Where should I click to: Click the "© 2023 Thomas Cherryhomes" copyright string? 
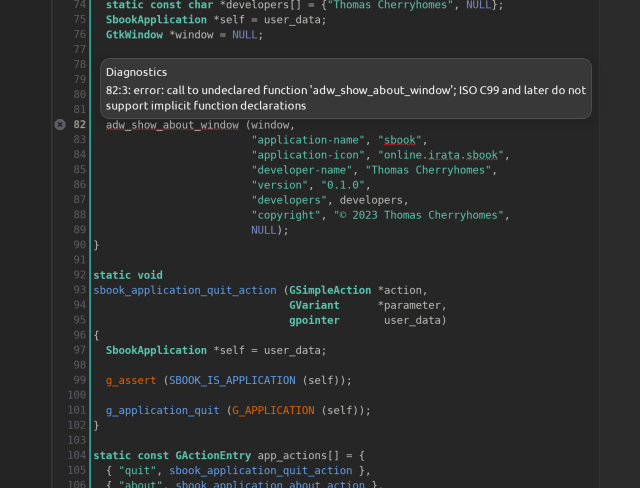[419, 215]
